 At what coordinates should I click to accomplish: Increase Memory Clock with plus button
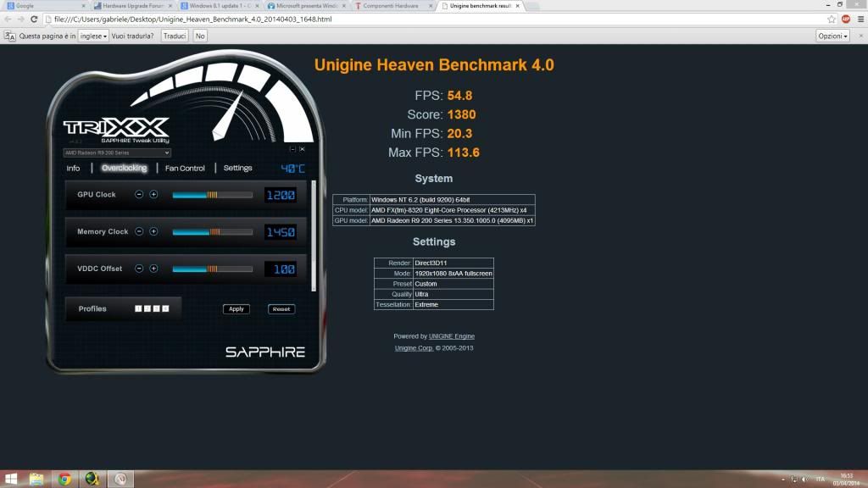click(x=153, y=231)
